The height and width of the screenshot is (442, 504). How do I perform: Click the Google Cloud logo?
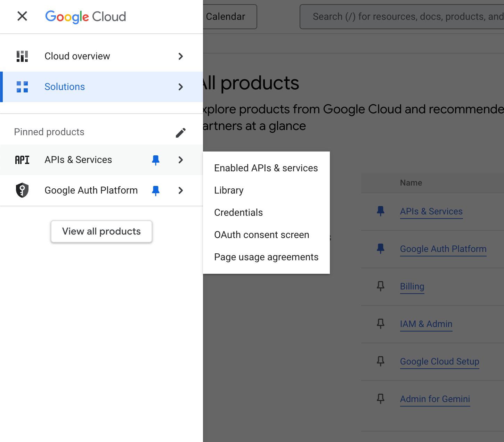[x=86, y=17]
